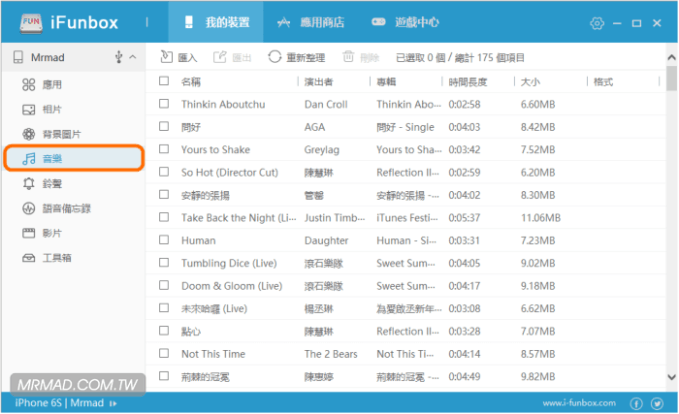Click the Facebook icon in status bar
679x414 pixels.
click(x=636, y=404)
